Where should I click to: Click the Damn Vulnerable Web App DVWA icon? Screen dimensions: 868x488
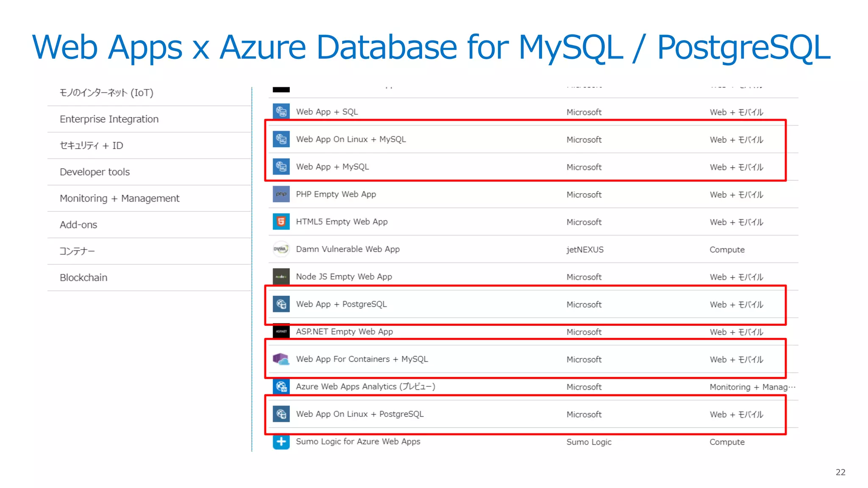pos(281,249)
